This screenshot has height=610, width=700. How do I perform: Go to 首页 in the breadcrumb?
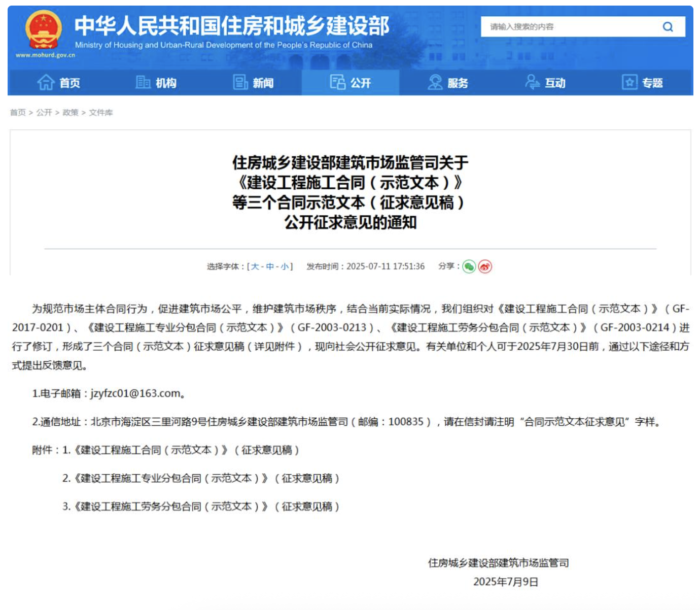tap(18, 113)
